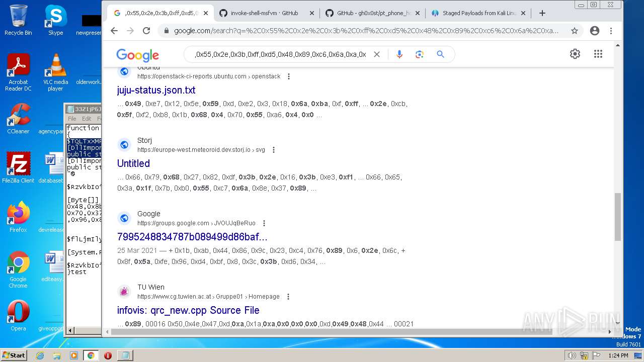Screen dimensions: 644x362
Task: Open CCleaner desktop shortcut
Action: (18, 119)
